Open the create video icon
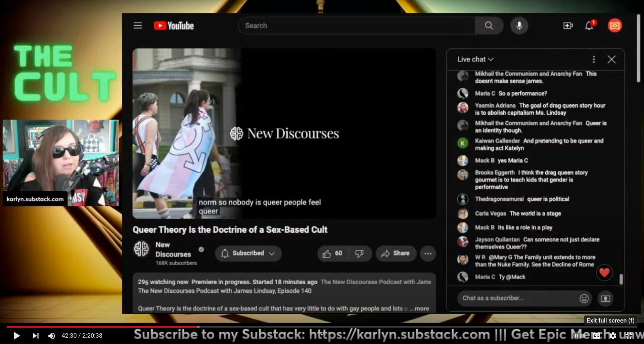Image resolution: width=644 pixels, height=344 pixels. [x=568, y=25]
